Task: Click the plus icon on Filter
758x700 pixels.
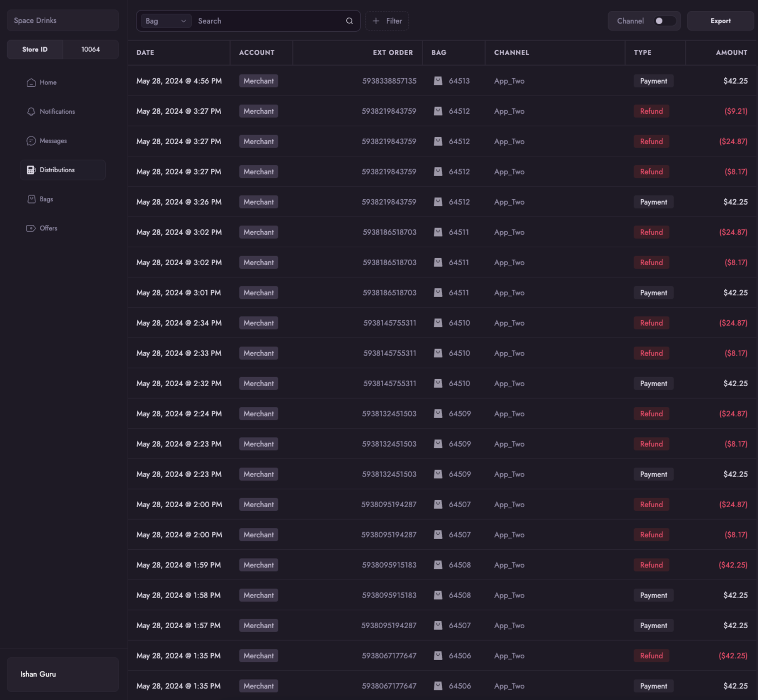Action: 376,21
